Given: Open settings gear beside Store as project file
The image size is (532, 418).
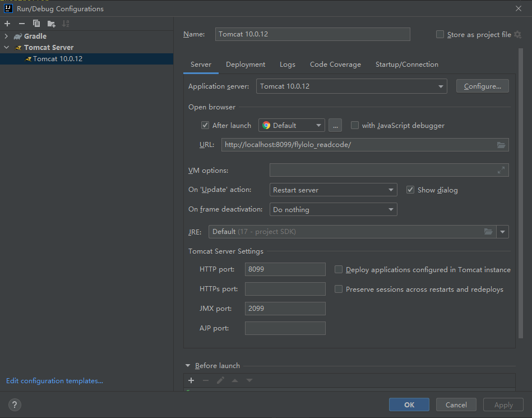Looking at the screenshot, I should coord(518,35).
